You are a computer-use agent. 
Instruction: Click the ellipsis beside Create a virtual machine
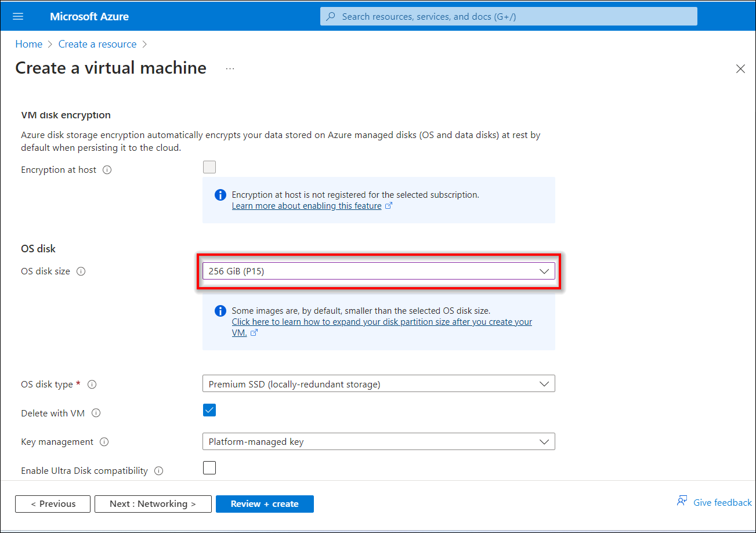pos(230,68)
